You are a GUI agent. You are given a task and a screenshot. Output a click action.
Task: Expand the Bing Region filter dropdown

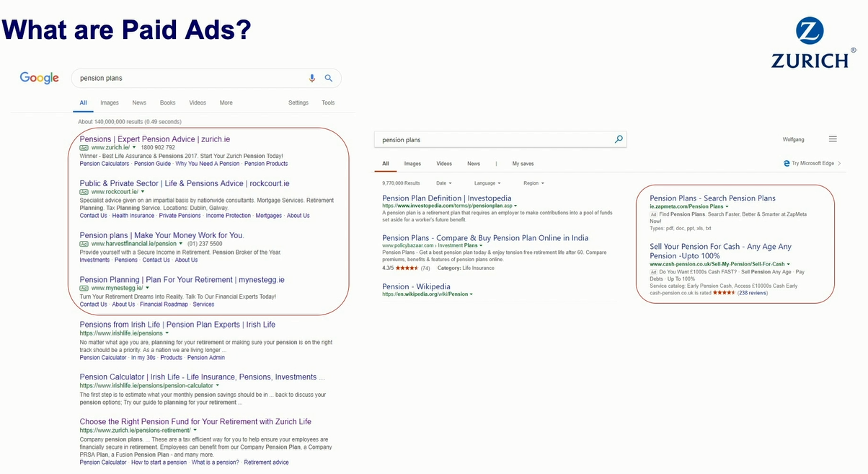533,183
